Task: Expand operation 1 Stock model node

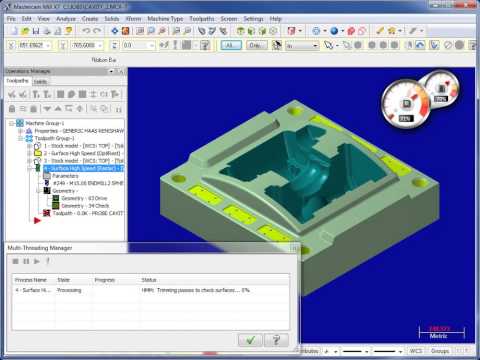Action: (x=30, y=146)
